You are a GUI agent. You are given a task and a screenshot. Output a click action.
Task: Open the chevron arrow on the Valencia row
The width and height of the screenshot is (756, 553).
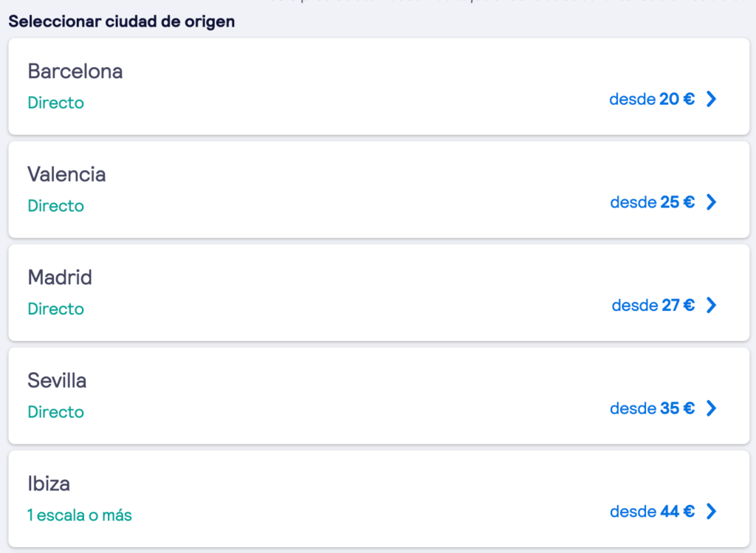point(711,202)
